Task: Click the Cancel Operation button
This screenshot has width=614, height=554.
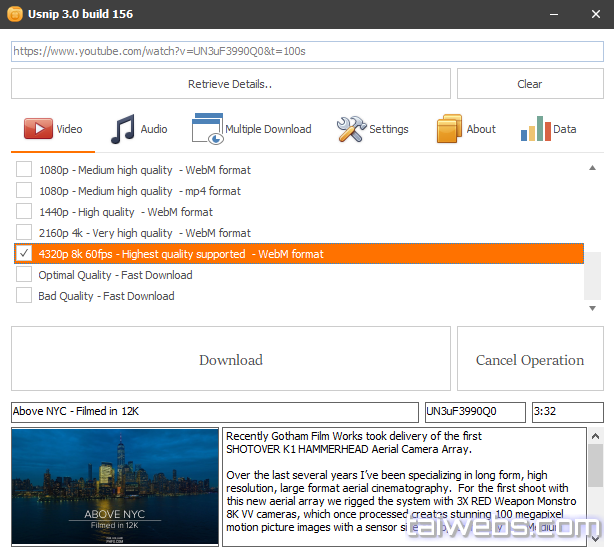Action: [x=530, y=360]
